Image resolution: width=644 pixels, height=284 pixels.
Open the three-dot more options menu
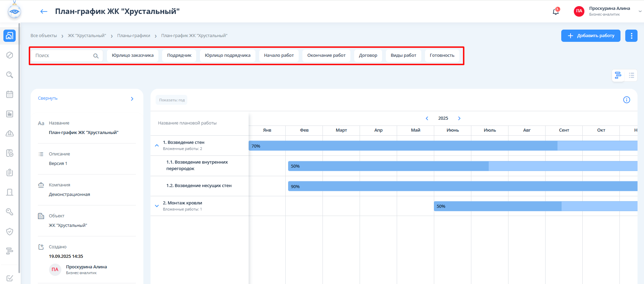click(631, 36)
